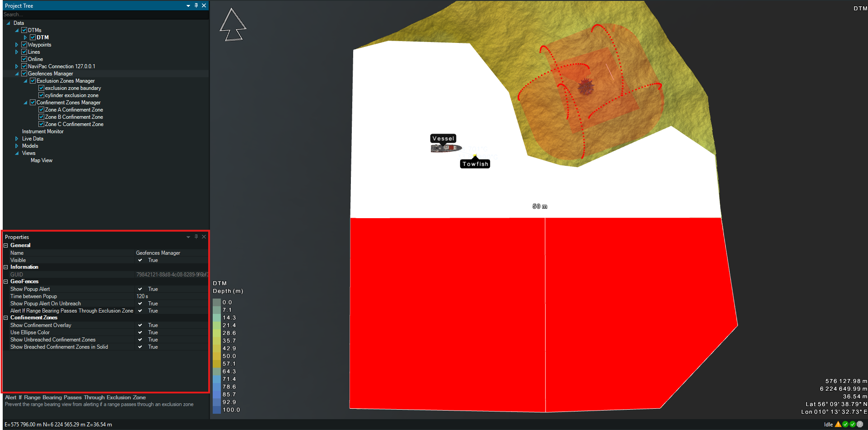Screen dimensions: 868x430
Task: Disable the Show Popup Alert checkbox
Action: coord(140,289)
